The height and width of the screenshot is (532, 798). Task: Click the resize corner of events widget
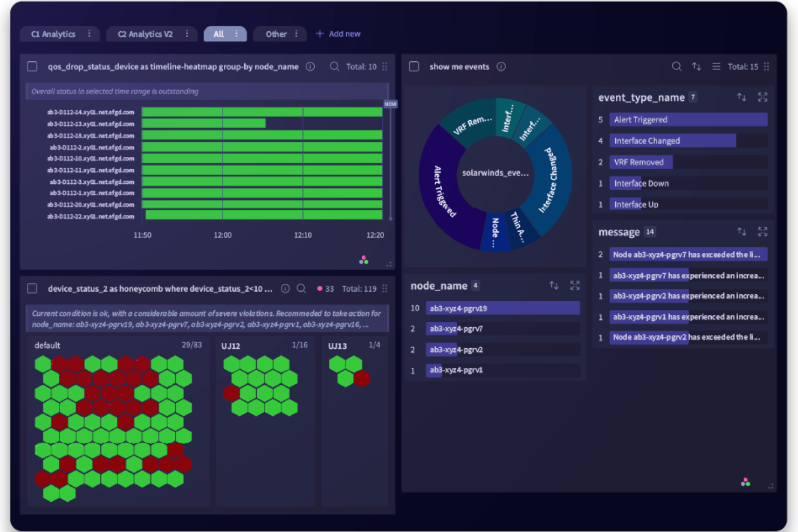click(x=771, y=486)
